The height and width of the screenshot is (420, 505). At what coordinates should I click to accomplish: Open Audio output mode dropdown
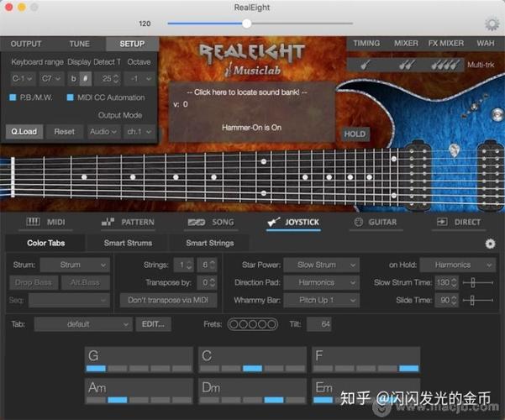pyautogui.click(x=103, y=131)
